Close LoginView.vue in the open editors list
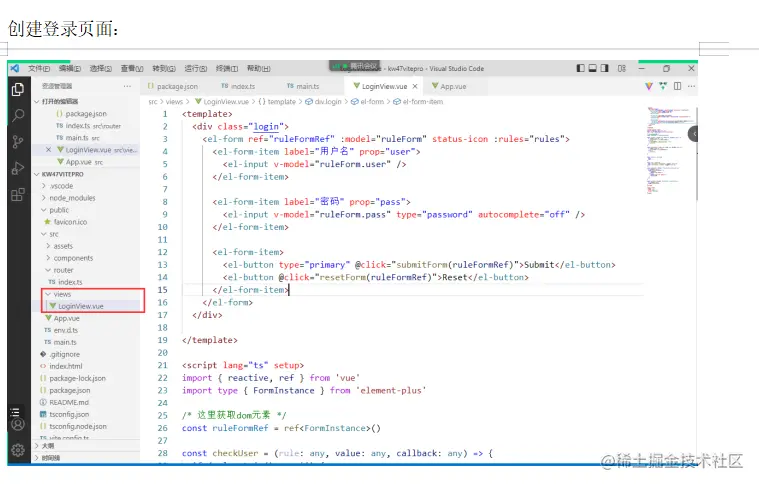 coord(48,150)
